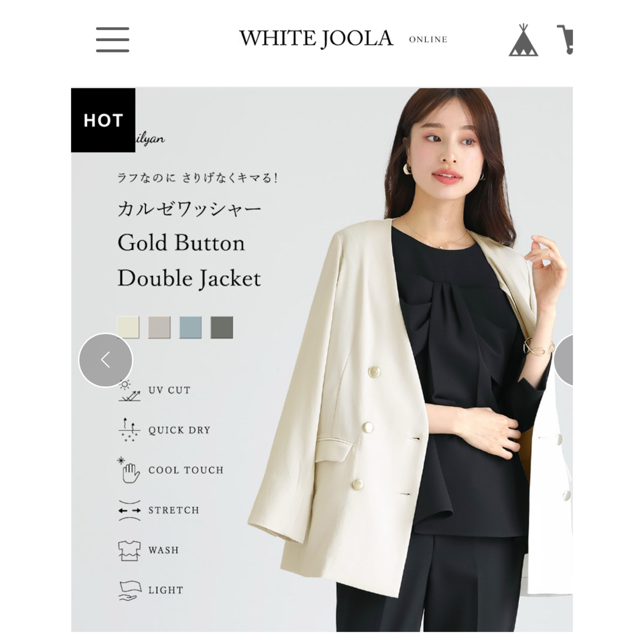644x644 pixels.
Task: Click the HOT badge label
Action: (x=103, y=120)
